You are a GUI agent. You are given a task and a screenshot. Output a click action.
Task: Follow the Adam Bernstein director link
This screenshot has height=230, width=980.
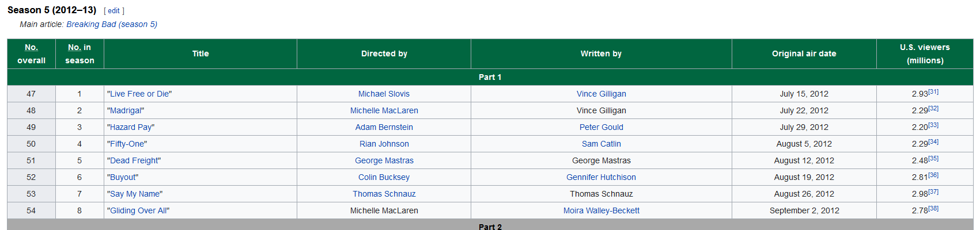(x=384, y=127)
